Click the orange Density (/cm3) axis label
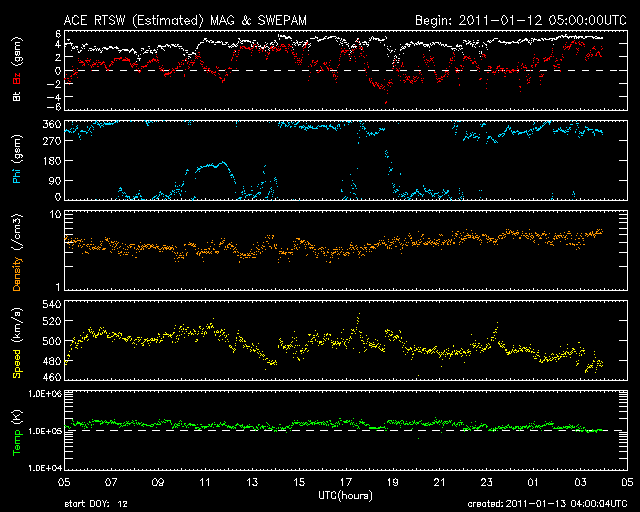Screen dimensions: 640x512 point(17,252)
